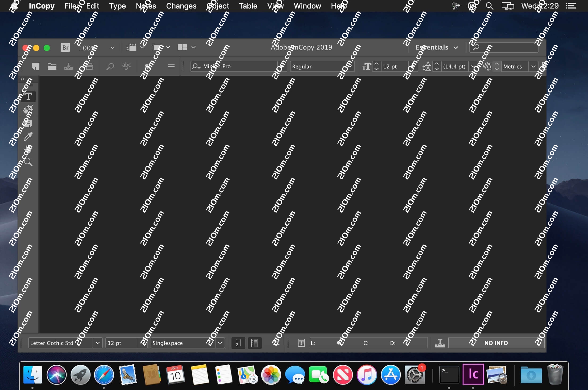Open the Type menu
This screenshot has width=588, height=390.
[x=117, y=6]
